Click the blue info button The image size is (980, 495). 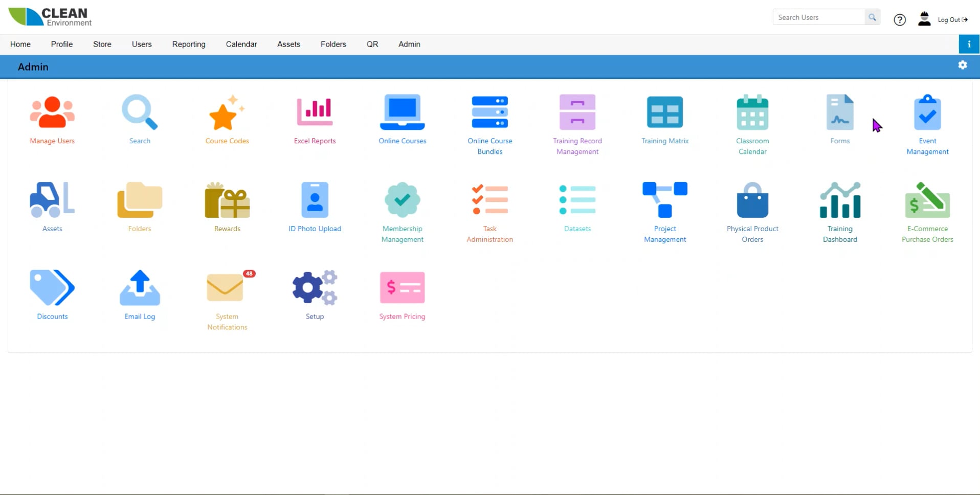pyautogui.click(x=969, y=44)
